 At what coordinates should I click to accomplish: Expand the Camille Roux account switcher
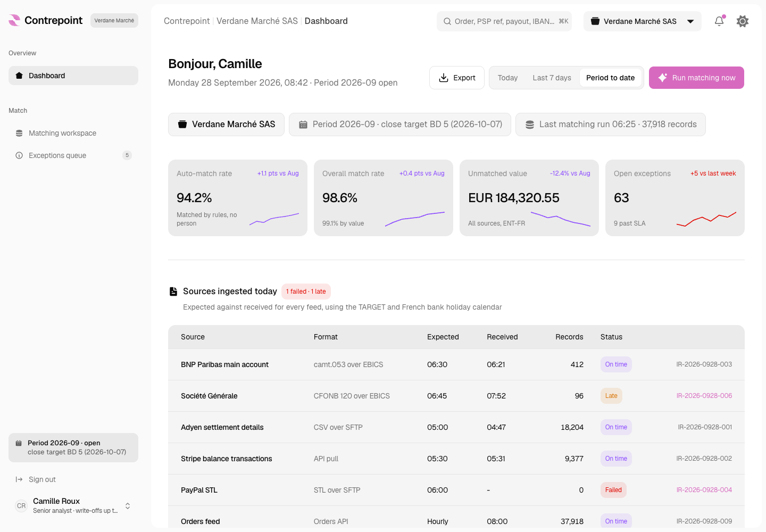[128, 506]
